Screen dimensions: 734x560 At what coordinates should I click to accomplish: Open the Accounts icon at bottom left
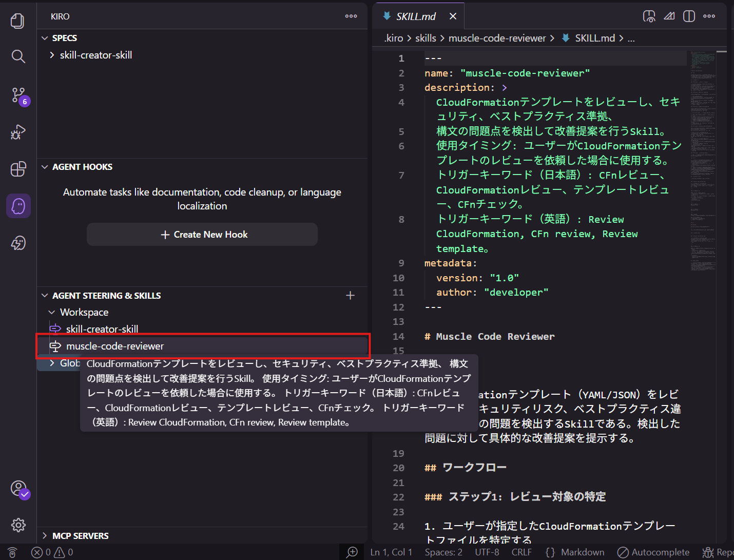tap(18, 489)
